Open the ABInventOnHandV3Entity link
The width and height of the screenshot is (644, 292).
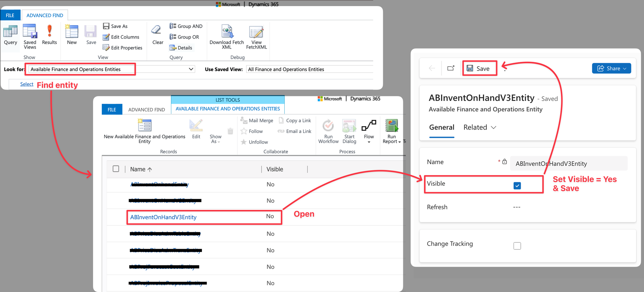click(163, 217)
